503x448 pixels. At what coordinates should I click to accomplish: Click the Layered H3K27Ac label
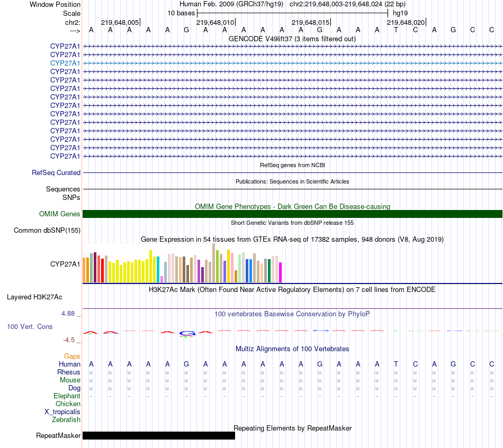(34, 297)
